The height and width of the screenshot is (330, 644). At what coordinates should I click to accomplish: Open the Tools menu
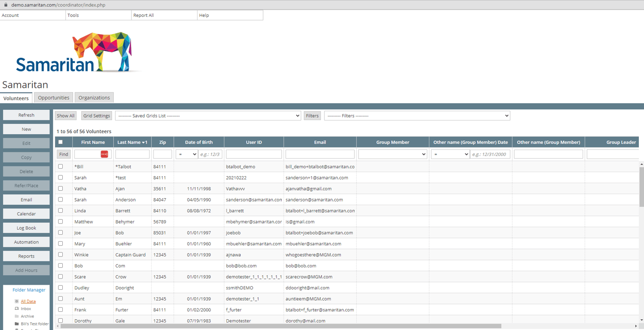(x=73, y=15)
